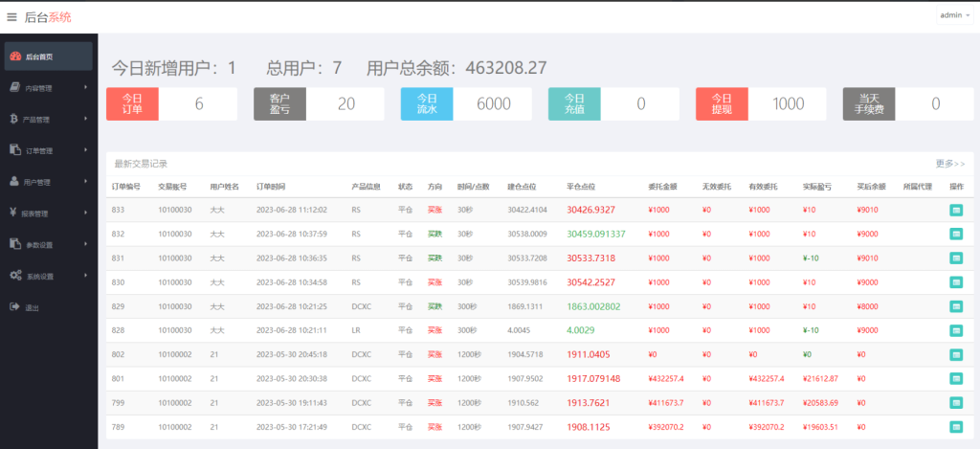Open the action icon for order 828
The height and width of the screenshot is (449, 980).
pos(956,330)
